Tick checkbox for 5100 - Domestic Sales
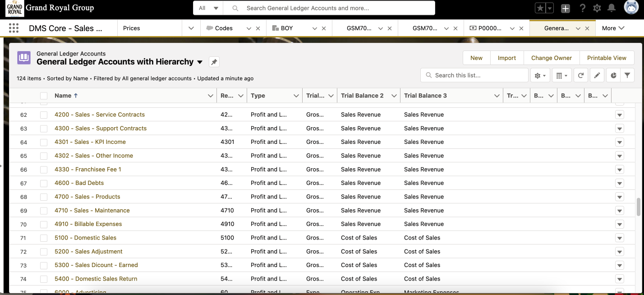 click(x=44, y=238)
